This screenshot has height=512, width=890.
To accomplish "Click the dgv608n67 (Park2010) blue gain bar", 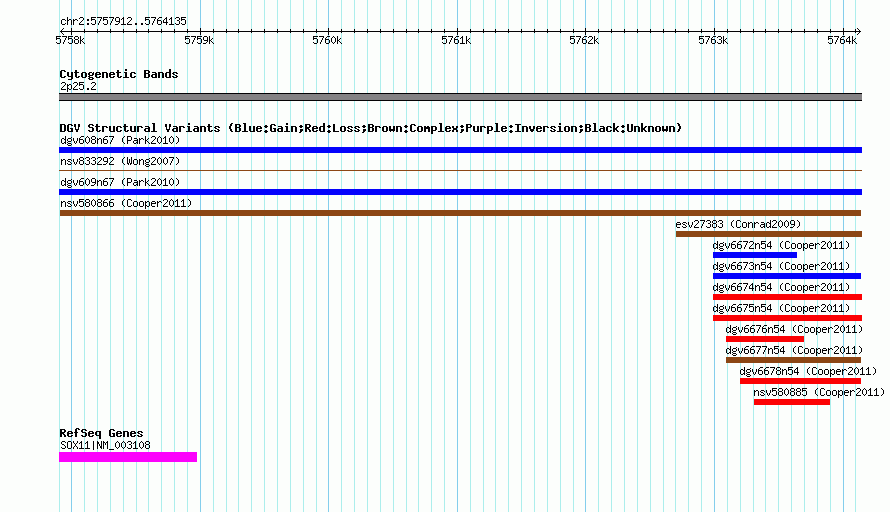I will (x=460, y=150).
